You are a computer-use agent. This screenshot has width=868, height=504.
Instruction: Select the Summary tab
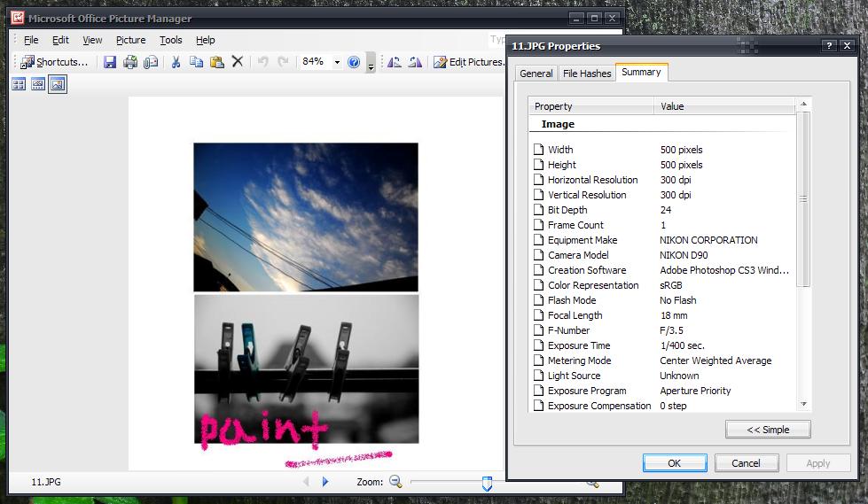[641, 72]
